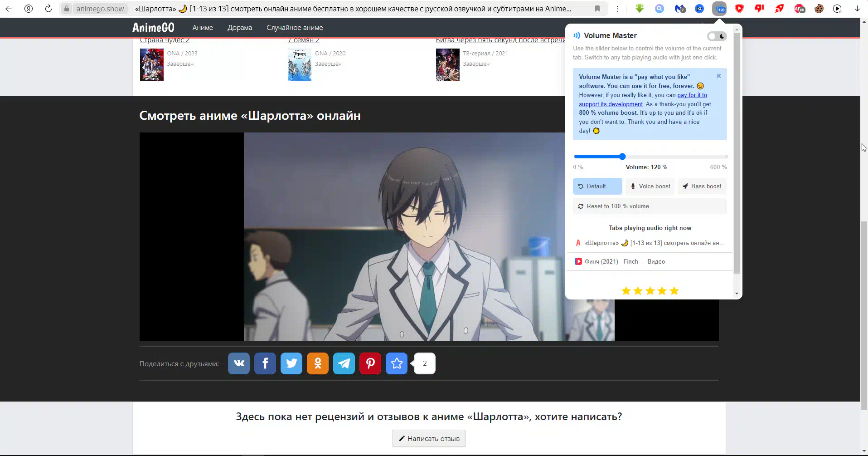The image size is (868, 456).
Task: Click the Volume Master extension icon
Action: coord(719,9)
